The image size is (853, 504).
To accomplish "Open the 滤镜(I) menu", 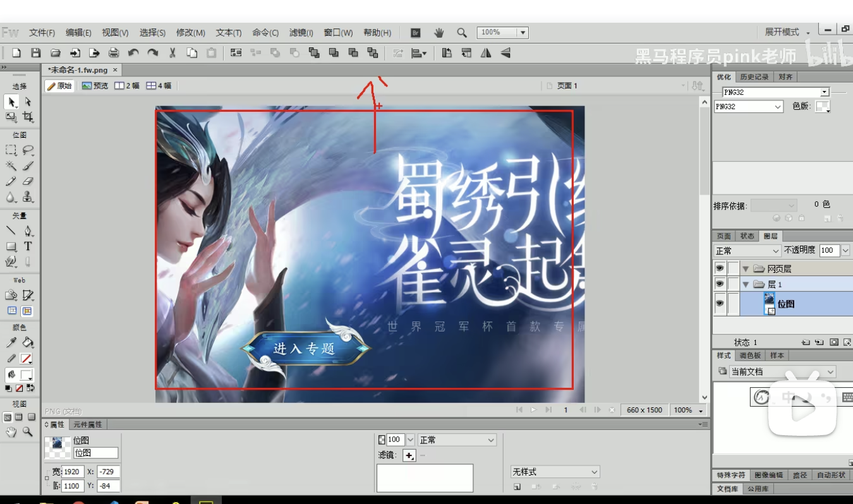I will point(301,33).
